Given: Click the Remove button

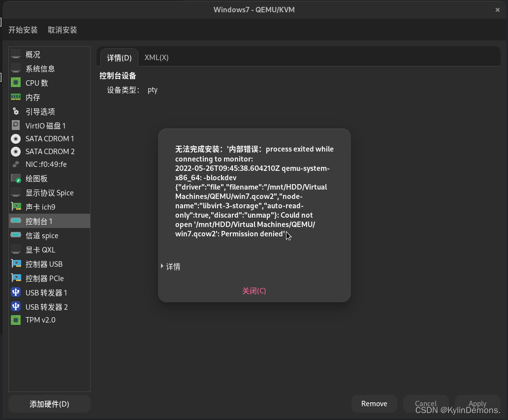Looking at the screenshot, I should point(374,404).
